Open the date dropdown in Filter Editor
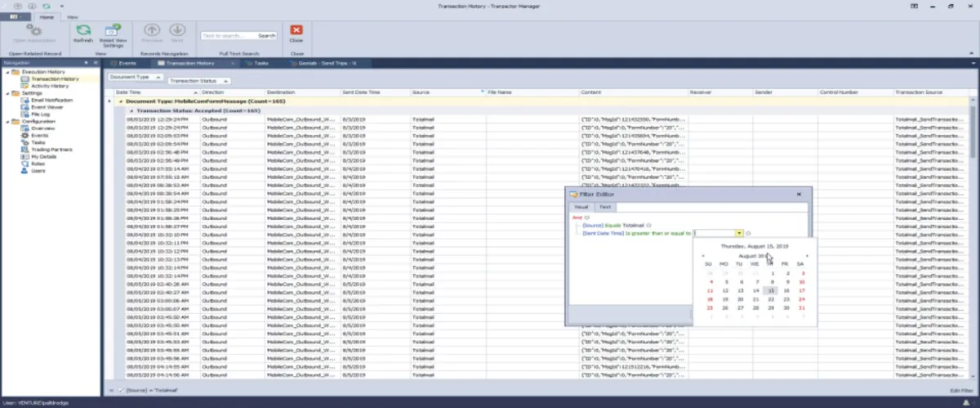 coord(739,233)
